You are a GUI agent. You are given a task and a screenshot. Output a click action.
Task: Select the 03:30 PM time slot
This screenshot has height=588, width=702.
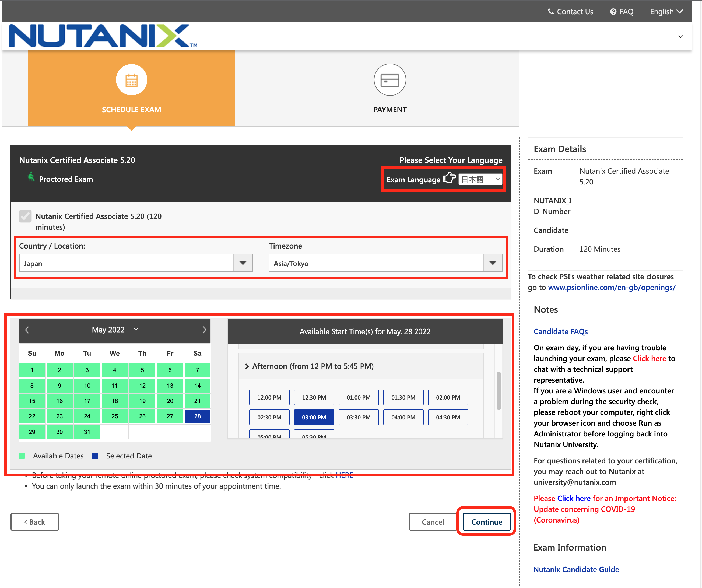point(358,418)
